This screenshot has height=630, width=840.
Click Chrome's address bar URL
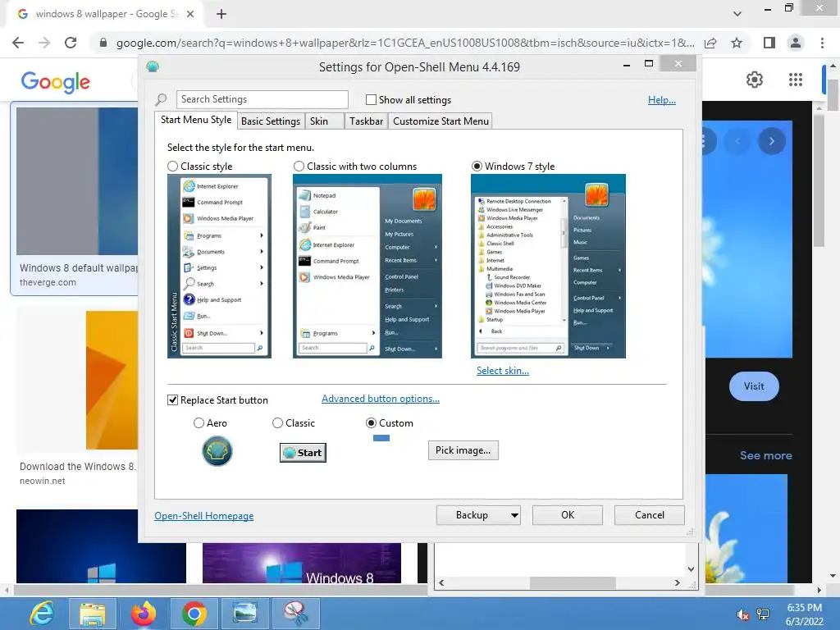pos(405,43)
